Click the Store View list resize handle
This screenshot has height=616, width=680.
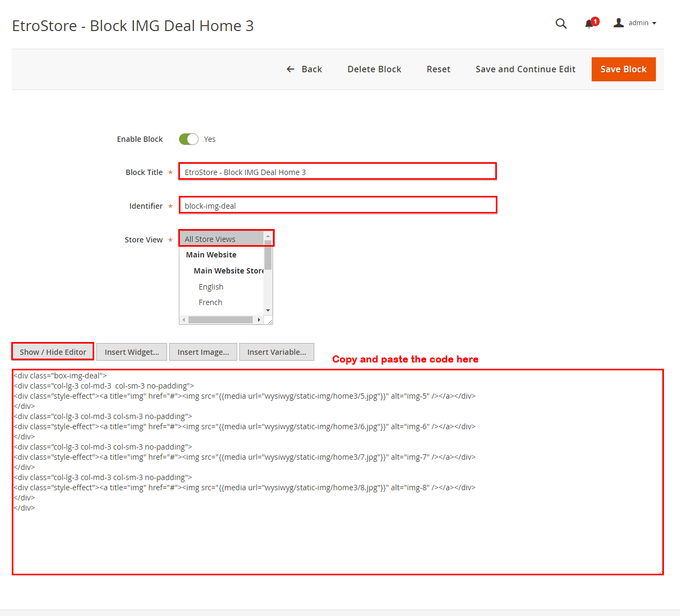point(269,321)
